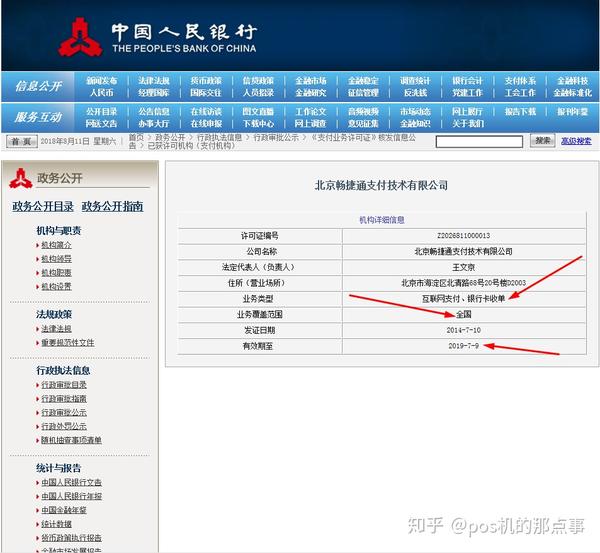
Task: Open the 随机抽查事项清单 sidebar link
Action: pos(71,440)
